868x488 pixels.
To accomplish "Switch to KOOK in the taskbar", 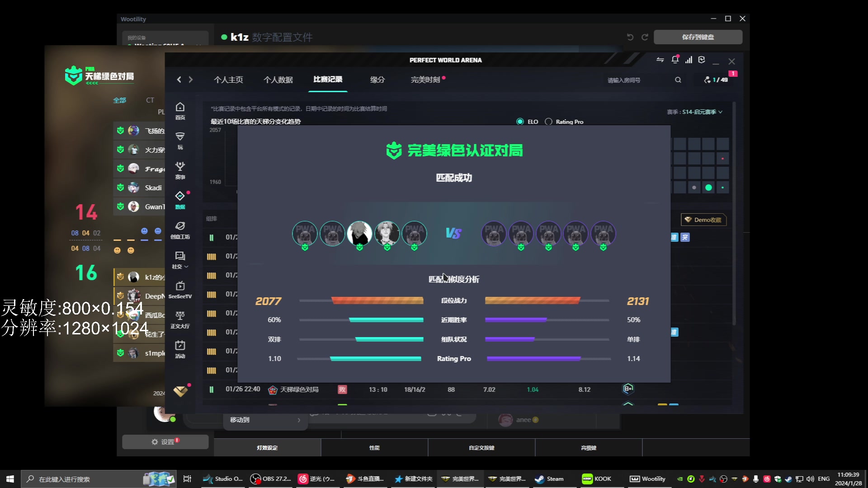I will tap(597, 479).
